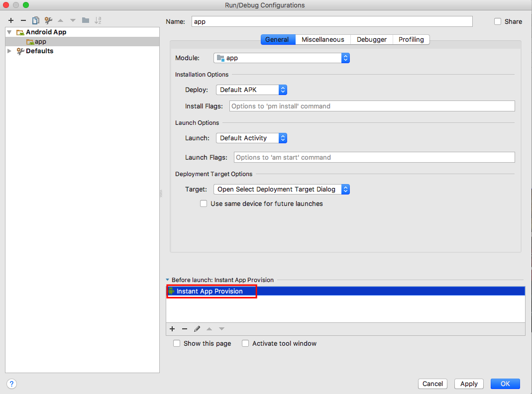Click the Cancel button
This screenshot has width=532, height=394.
click(x=432, y=384)
